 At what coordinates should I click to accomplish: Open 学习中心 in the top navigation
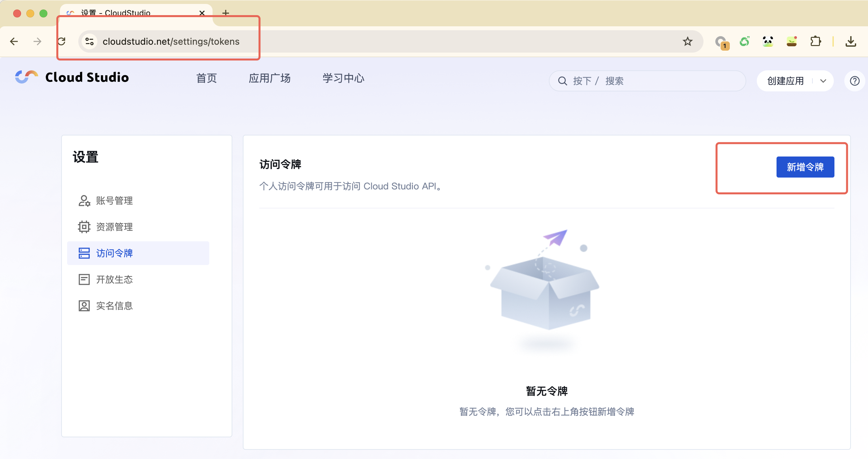[x=344, y=79]
